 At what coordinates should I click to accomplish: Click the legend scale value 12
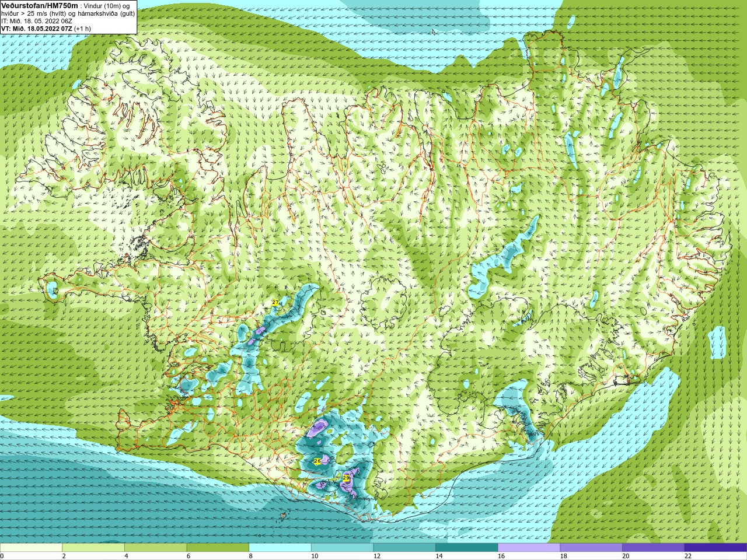point(377,556)
